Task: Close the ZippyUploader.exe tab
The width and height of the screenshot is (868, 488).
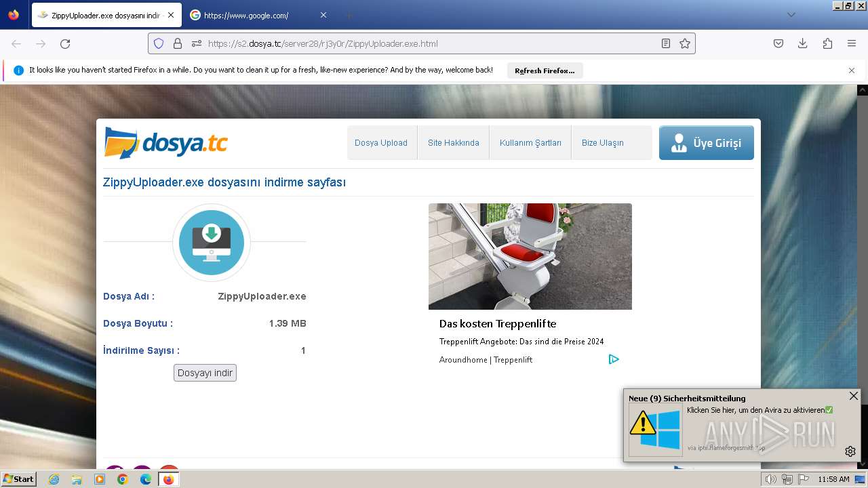Action: (170, 15)
